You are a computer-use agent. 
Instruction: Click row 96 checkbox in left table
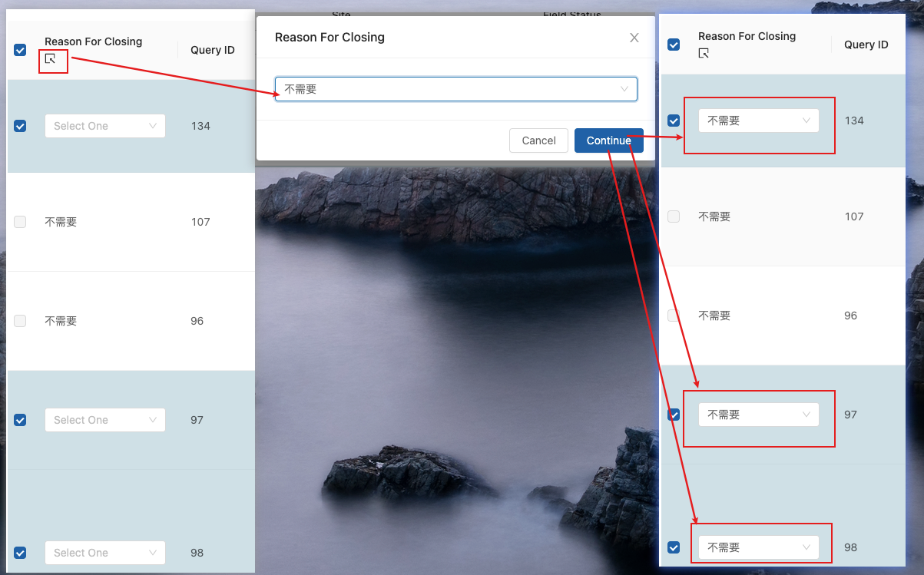click(x=20, y=321)
